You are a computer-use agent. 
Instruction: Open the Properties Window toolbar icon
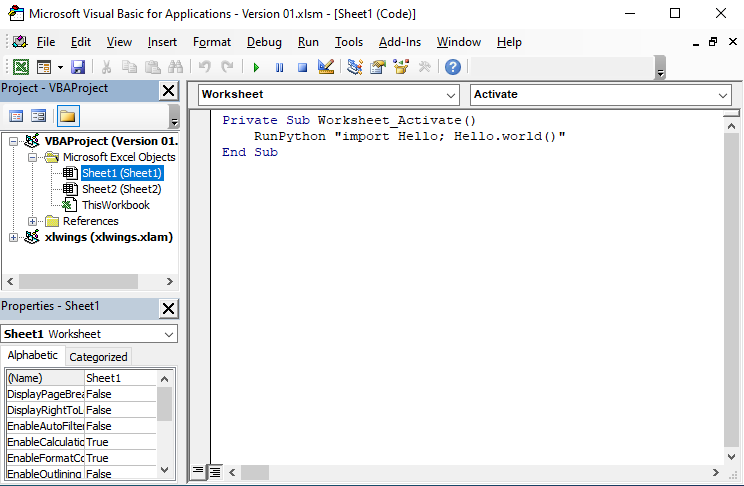click(x=378, y=67)
